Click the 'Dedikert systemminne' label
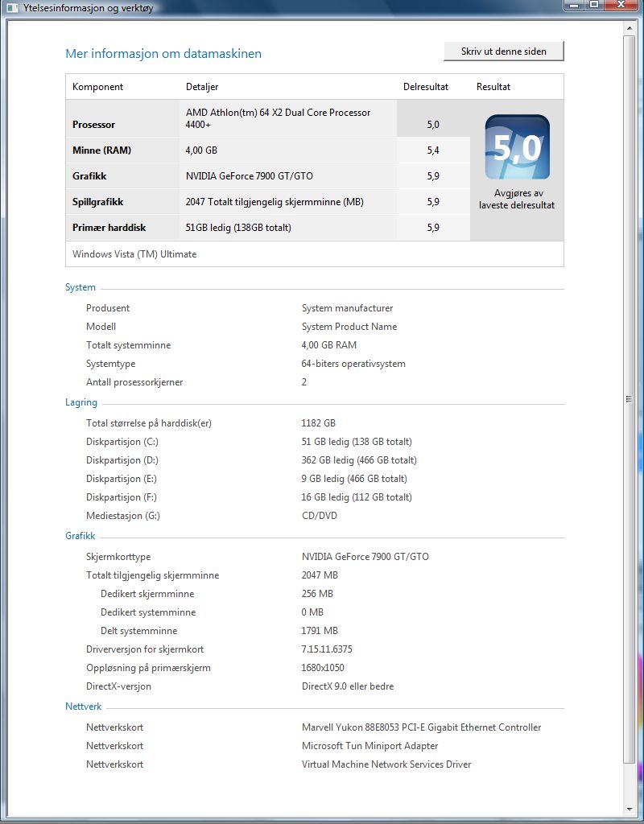 pyautogui.click(x=148, y=612)
